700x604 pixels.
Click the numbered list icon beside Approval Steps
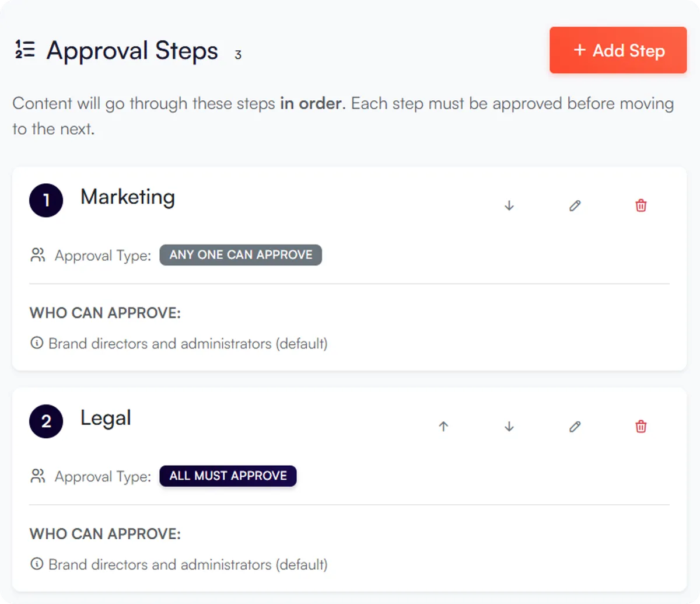coord(24,50)
